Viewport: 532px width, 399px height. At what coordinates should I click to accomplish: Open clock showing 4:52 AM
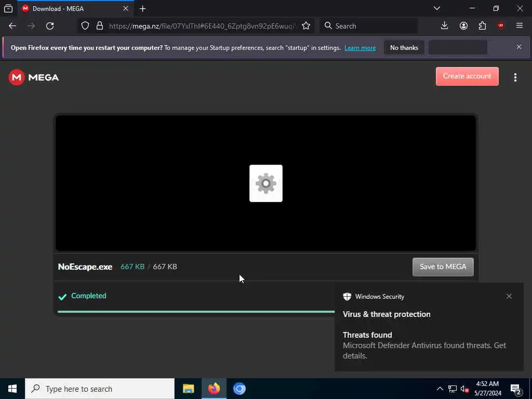(x=487, y=389)
